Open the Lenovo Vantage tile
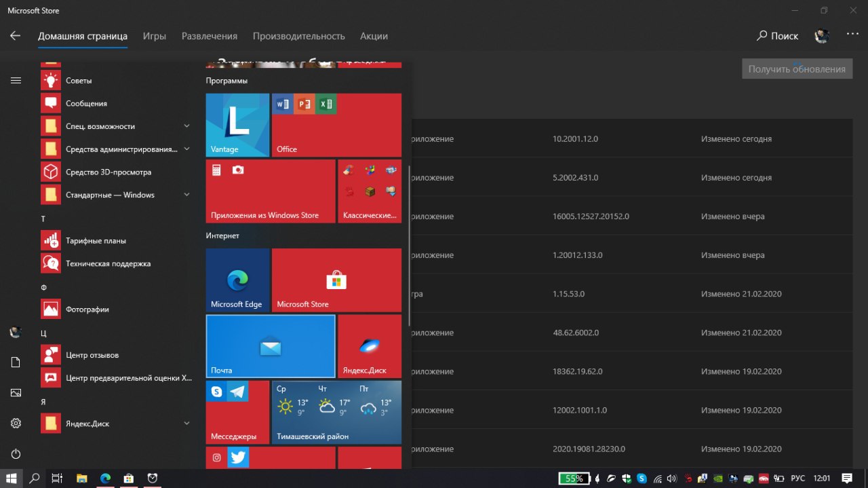The width and height of the screenshot is (868, 488). tap(237, 126)
